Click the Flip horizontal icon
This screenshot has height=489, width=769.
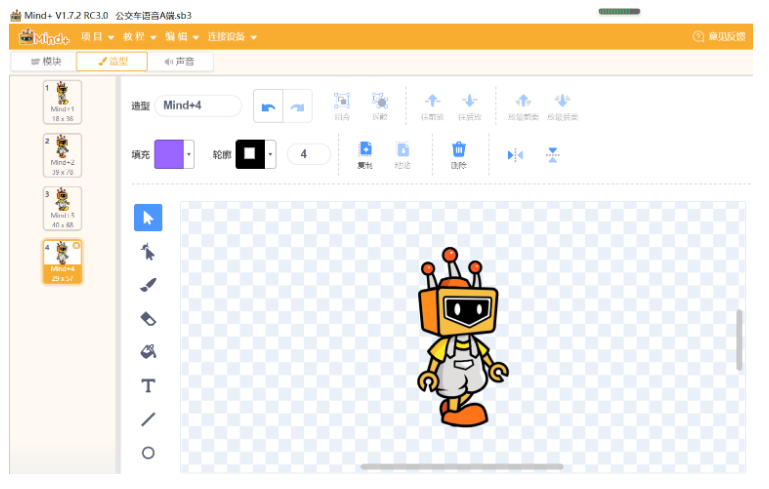(x=515, y=155)
